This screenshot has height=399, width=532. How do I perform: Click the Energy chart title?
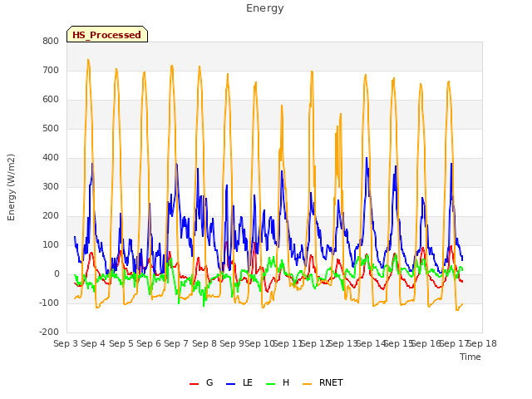[265, 8]
